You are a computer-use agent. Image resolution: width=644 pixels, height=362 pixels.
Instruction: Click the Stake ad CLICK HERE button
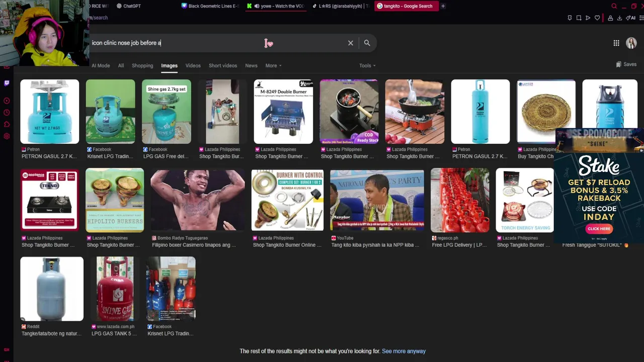click(x=599, y=229)
